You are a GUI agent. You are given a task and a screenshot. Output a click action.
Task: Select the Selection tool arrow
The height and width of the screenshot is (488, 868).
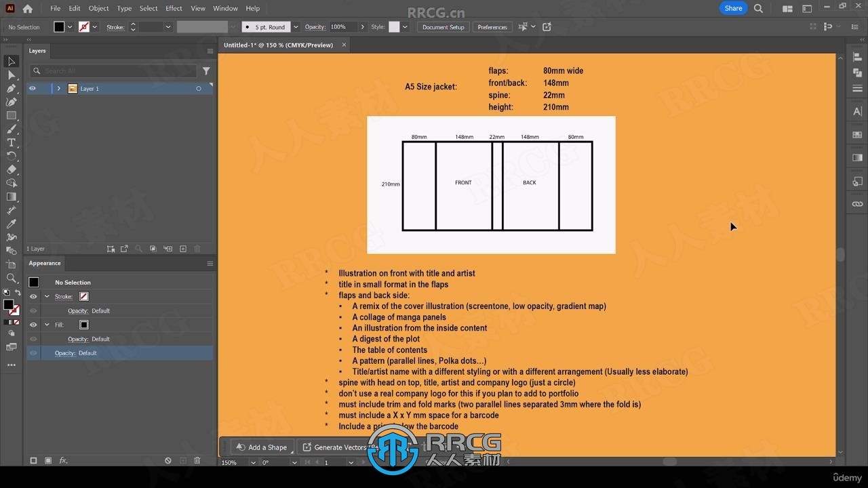pyautogui.click(x=11, y=61)
